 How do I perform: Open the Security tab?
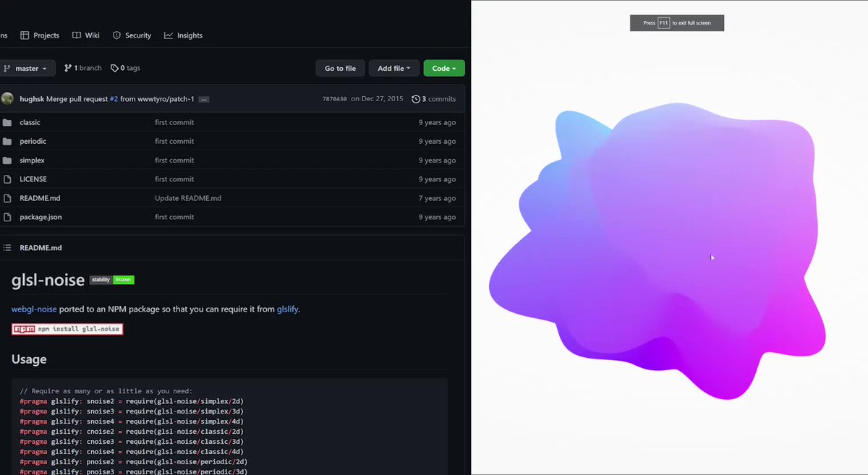(x=132, y=35)
